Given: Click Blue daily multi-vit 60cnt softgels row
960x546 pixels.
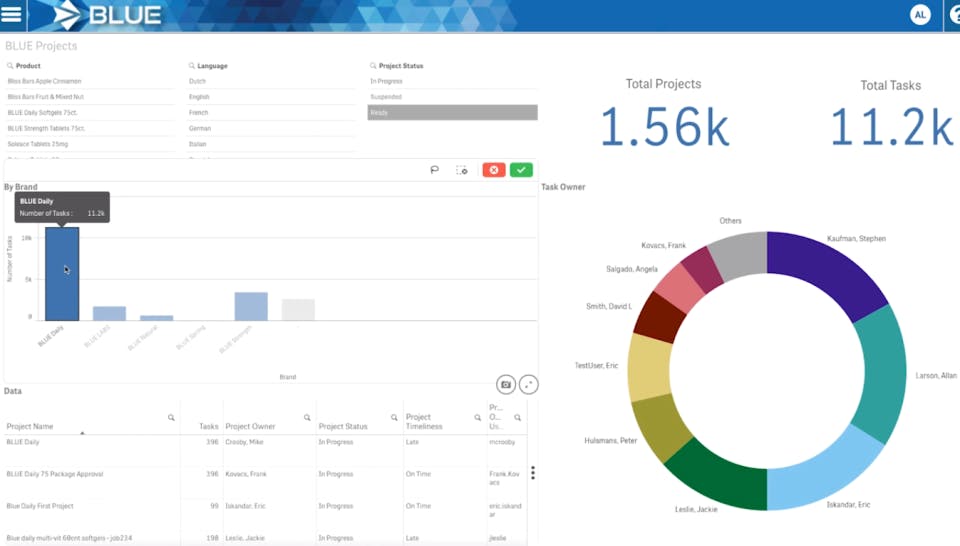Looking at the screenshot, I should click(x=69, y=538).
